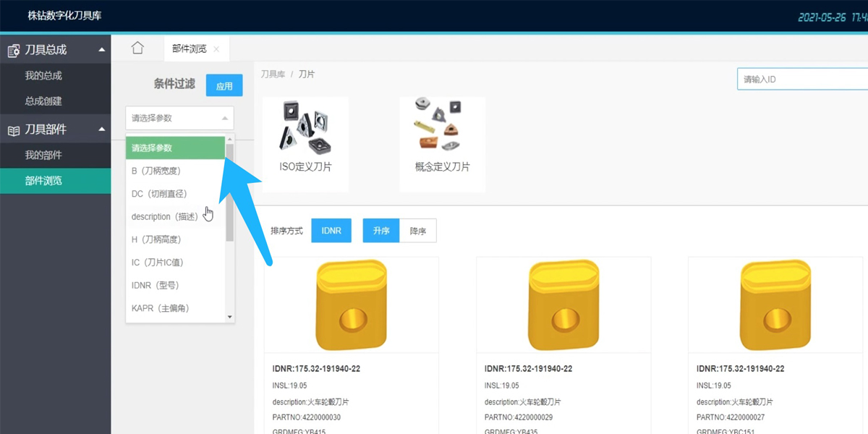Click the 应用 filter button
Screen dimensions: 868x434
[224, 86]
